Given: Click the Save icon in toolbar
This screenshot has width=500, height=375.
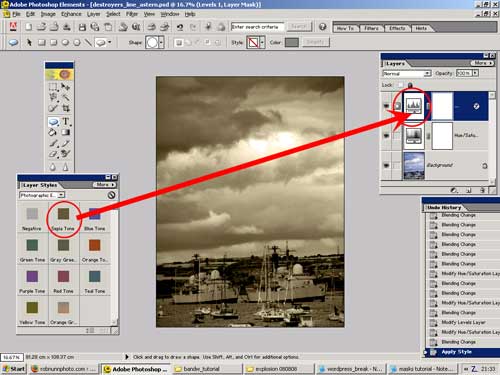Looking at the screenshot, I should click(x=82, y=27).
